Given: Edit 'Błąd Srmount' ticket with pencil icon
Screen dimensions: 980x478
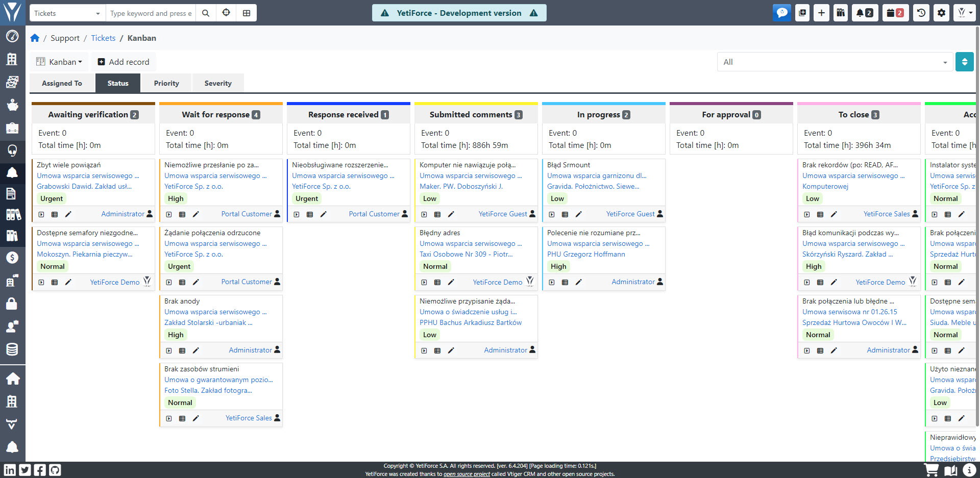Looking at the screenshot, I should 579,214.
